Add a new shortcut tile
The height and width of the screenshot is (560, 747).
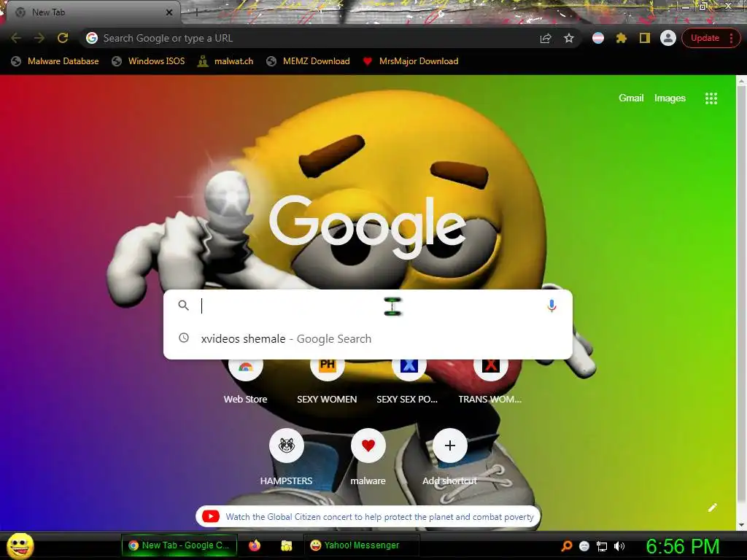click(449, 456)
